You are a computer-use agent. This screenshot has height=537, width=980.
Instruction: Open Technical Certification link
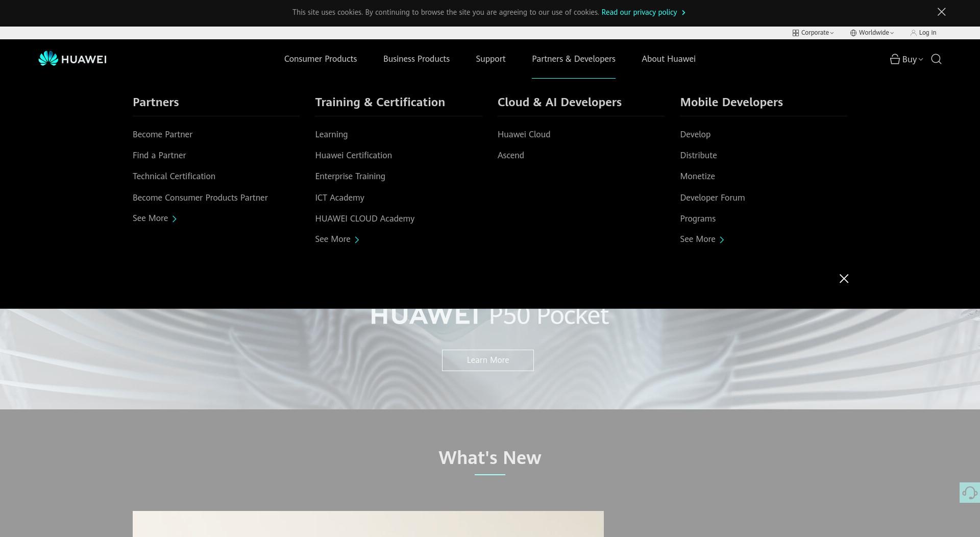tap(174, 176)
